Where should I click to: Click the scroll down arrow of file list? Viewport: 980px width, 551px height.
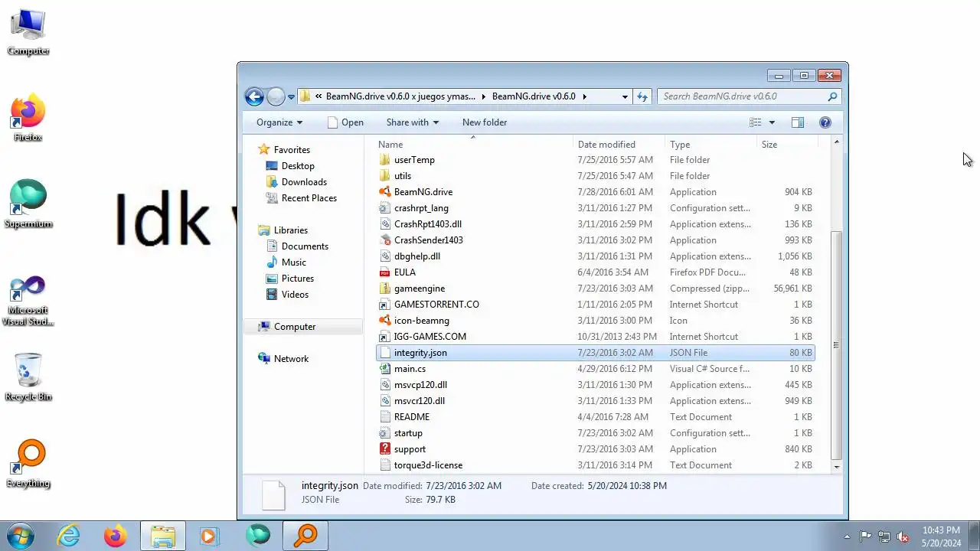836,466
